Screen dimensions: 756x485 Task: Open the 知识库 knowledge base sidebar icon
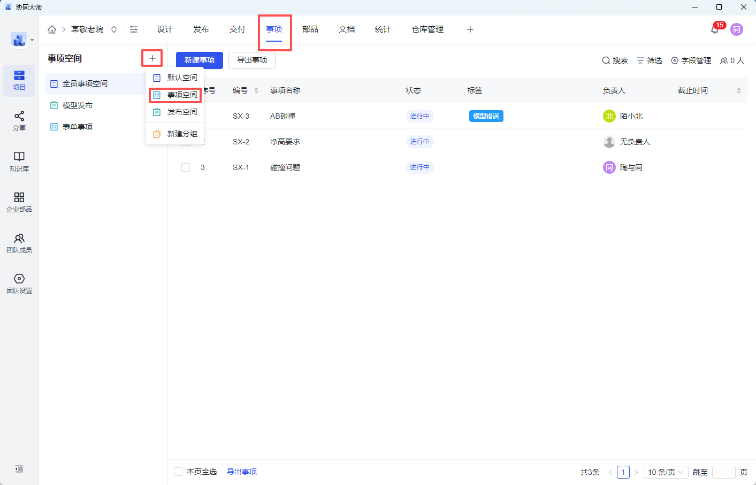[x=19, y=161]
